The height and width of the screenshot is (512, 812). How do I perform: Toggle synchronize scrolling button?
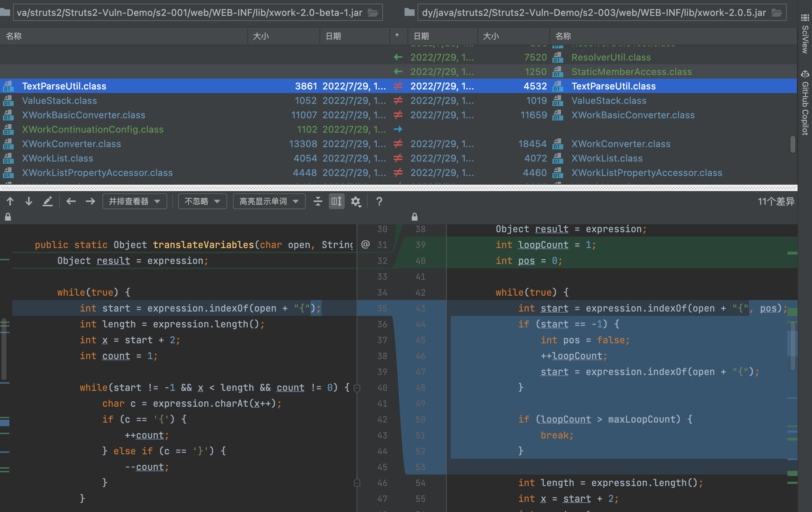336,201
